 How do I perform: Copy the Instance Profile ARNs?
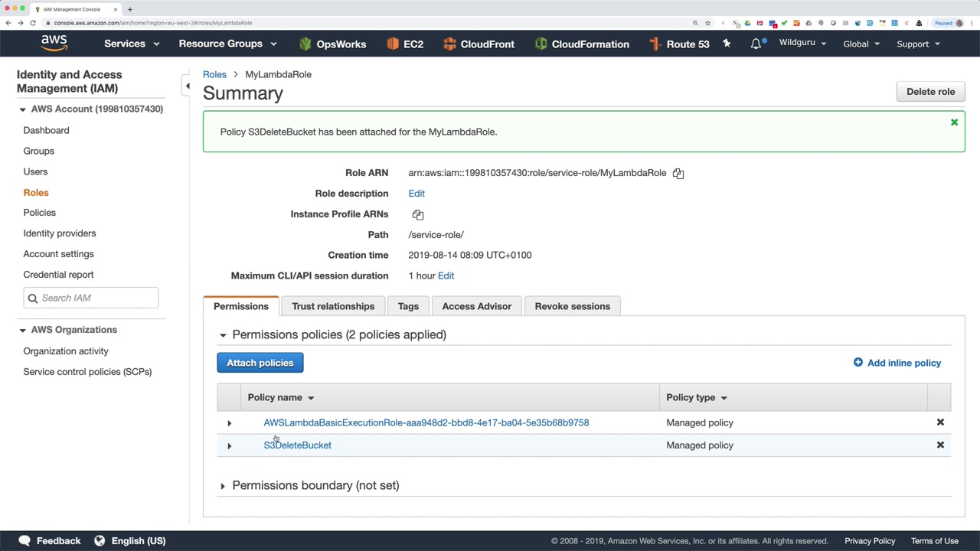[x=418, y=215]
